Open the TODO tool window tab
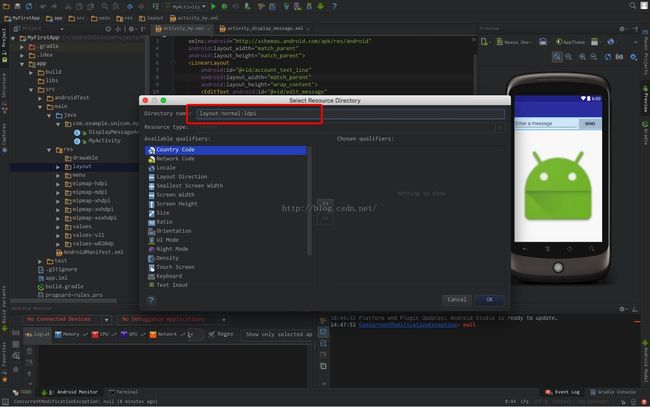Viewport: 650px width, 407px height. (x=22, y=392)
